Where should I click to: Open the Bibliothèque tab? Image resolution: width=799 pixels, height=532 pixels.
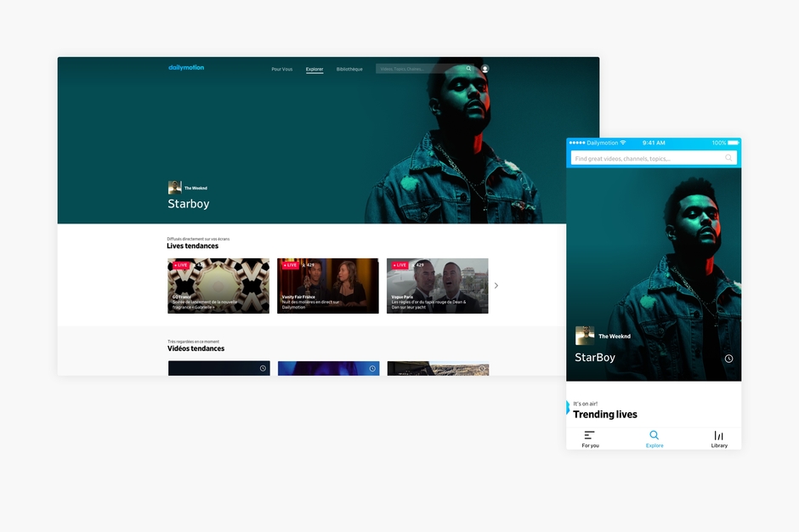tap(349, 70)
